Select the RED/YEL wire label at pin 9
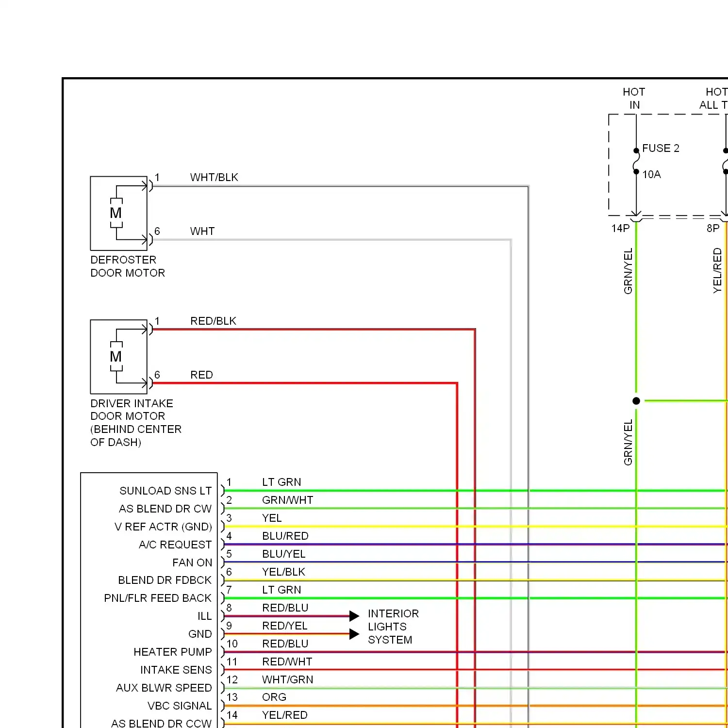Image resolution: width=728 pixels, height=728 pixels. pyautogui.click(x=285, y=626)
